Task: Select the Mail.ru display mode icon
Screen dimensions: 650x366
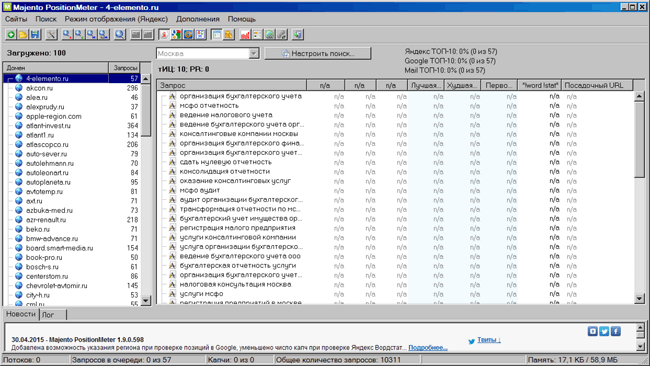Action: pyautogui.click(x=188, y=35)
